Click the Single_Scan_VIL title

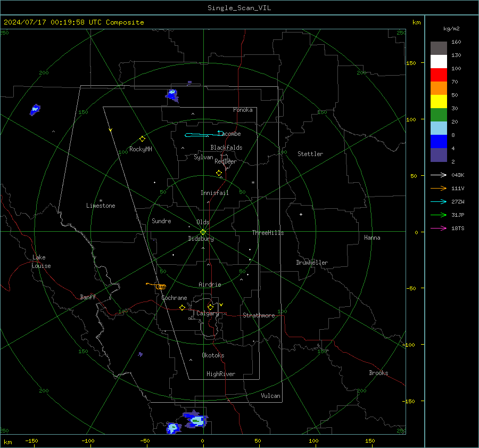(239, 8)
